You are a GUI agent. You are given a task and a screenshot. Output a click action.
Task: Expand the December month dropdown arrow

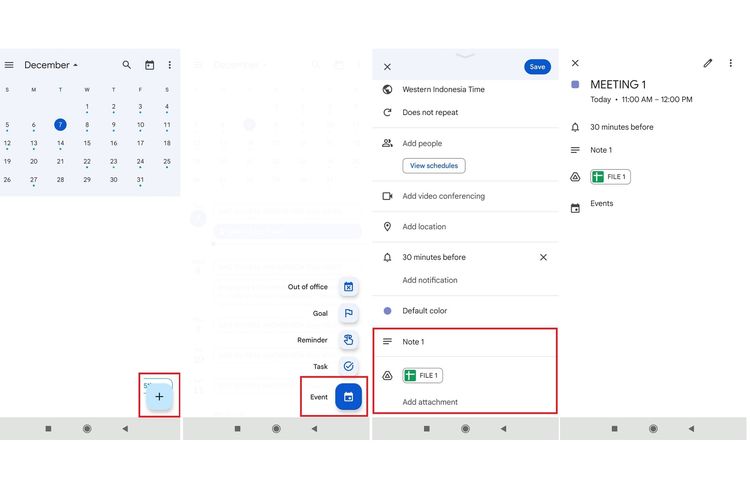coord(76,65)
